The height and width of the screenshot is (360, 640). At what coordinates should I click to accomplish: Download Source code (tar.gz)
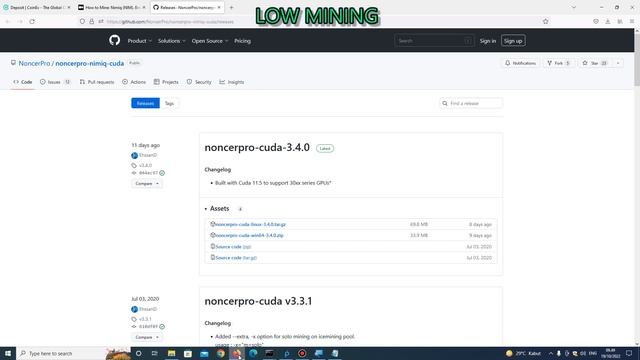click(236, 258)
